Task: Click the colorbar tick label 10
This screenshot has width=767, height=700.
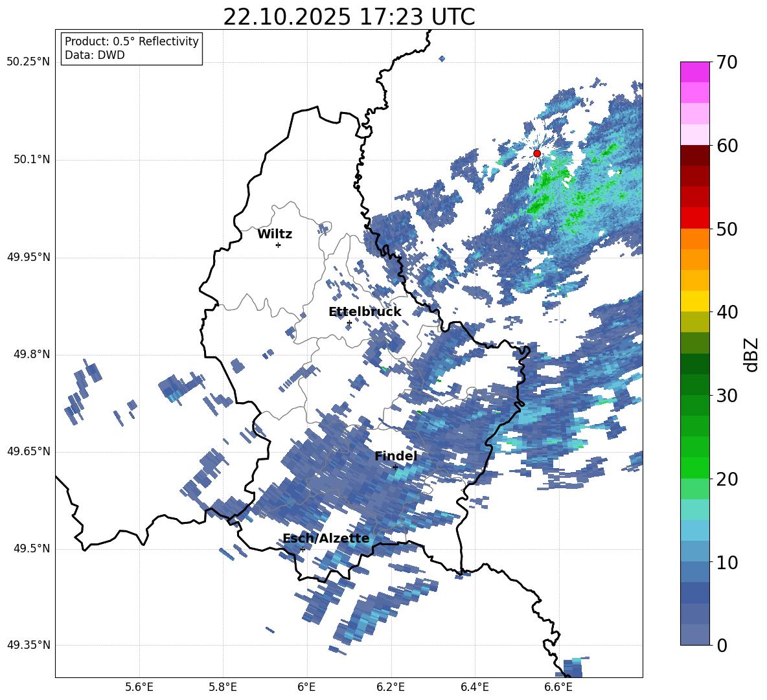Action: click(x=727, y=563)
